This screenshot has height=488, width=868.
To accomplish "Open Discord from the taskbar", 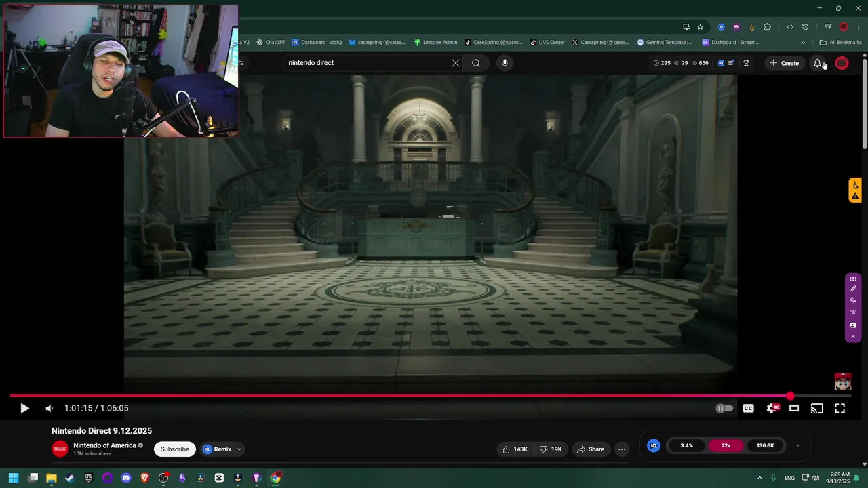I will 125,478.
